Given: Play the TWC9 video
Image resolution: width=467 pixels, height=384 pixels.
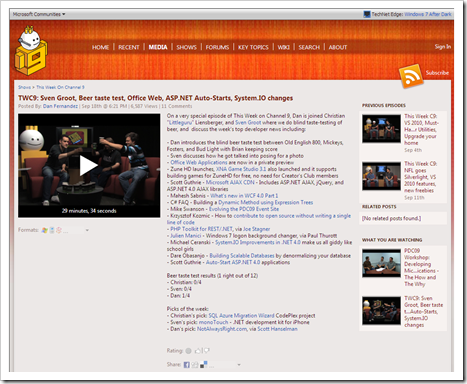Looking at the screenshot, I should (x=89, y=165).
